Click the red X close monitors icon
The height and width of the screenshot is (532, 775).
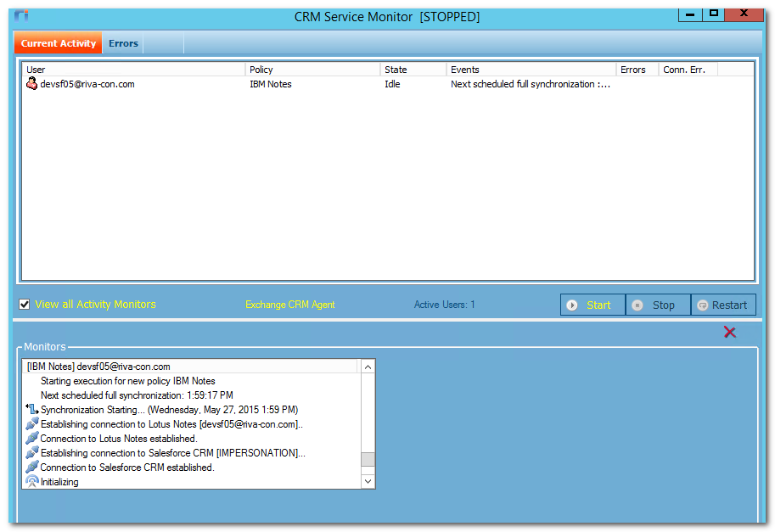coord(729,332)
